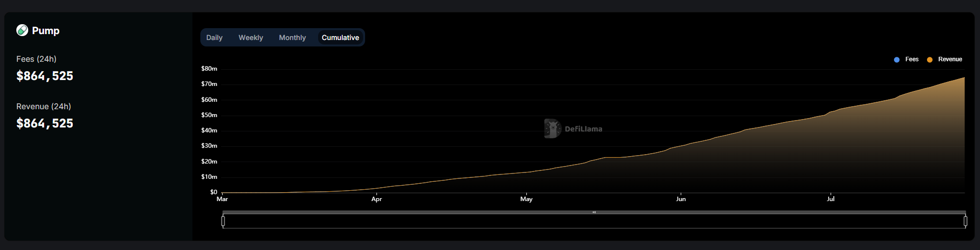Click the right handle of the range selector
The height and width of the screenshot is (250, 980).
pyautogui.click(x=965, y=221)
